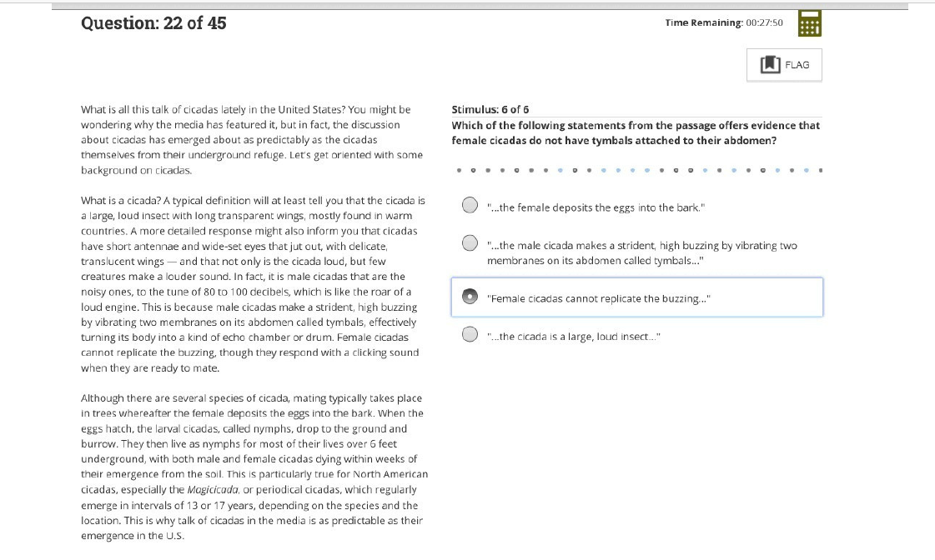The width and height of the screenshot is (935, 560).
Task: Click an outlined dot in the progress row
Action: (x=473, y=169)
